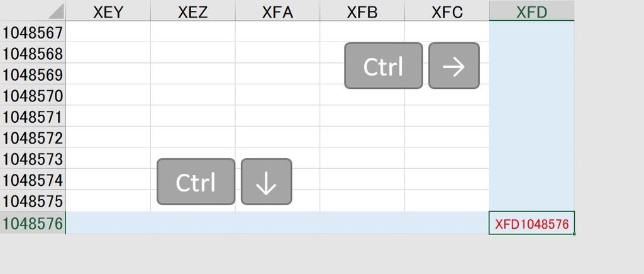The width and height of the screenshot is (644, 274).
Task: Select row header 1048575
Action: point(33,202)
